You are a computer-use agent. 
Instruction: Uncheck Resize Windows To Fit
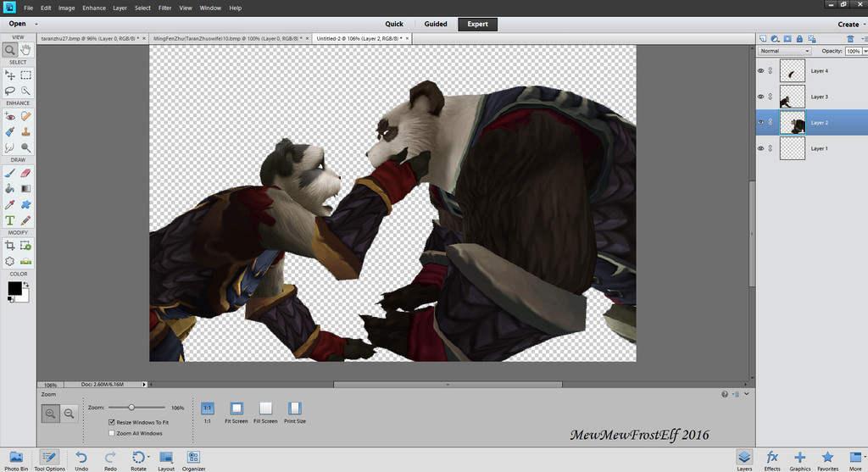112,422
